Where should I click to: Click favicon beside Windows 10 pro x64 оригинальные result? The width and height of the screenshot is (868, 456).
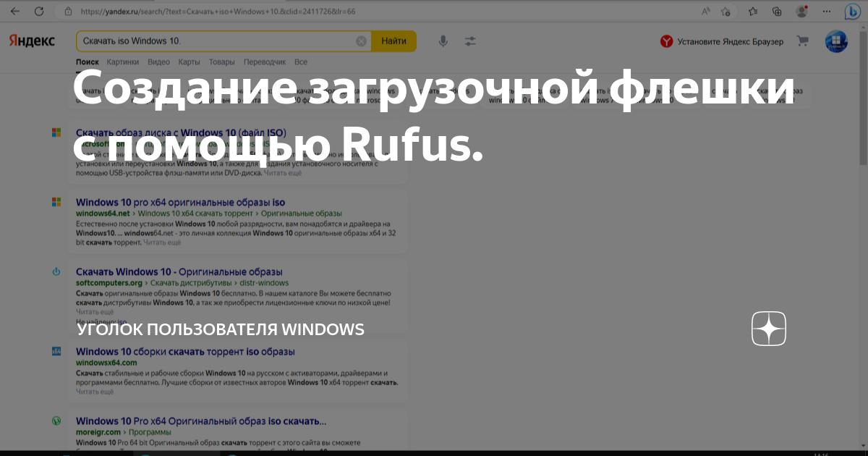pos(56,202)
